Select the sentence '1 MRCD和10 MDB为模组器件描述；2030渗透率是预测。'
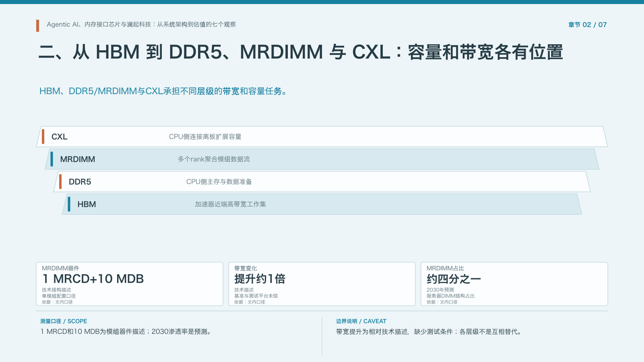The width and height of the screenshot is (644, 362). pos(126,332)
